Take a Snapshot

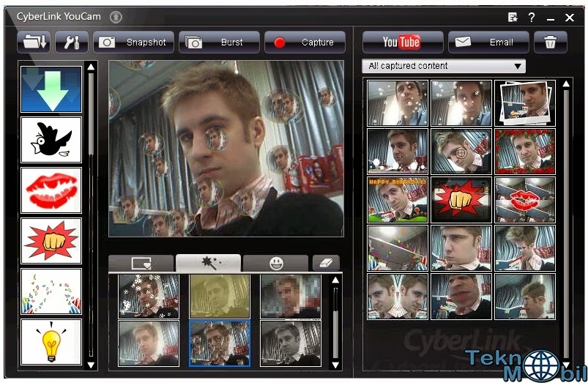[134, 42]
